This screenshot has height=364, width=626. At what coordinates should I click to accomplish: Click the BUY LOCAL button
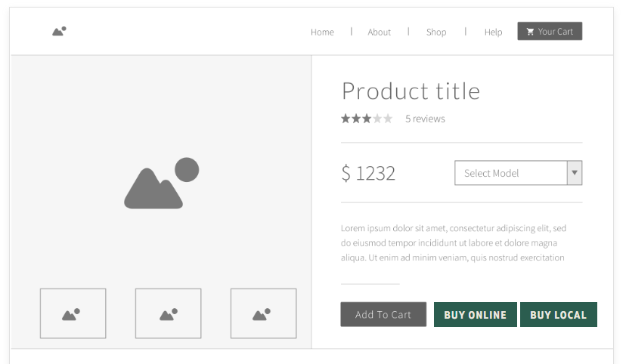pos(559,315)
